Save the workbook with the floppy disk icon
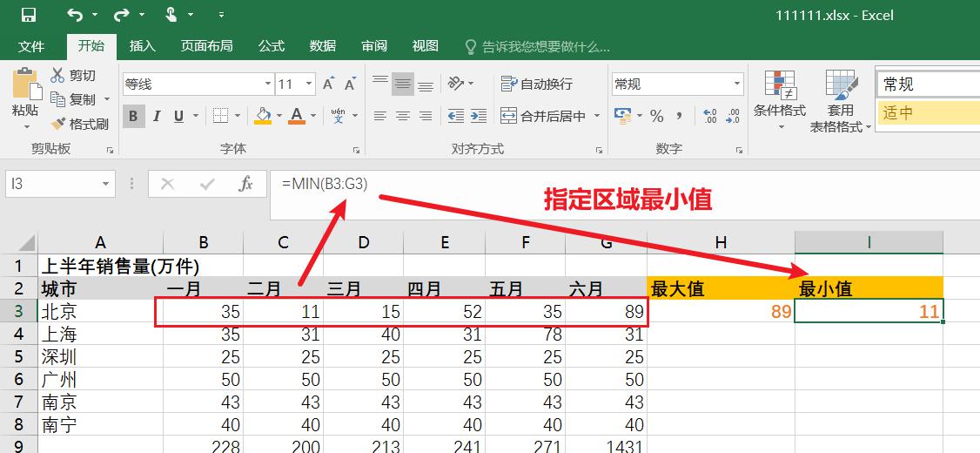The height and width of the screenshot is (453, 980). (x=28, y=15)
